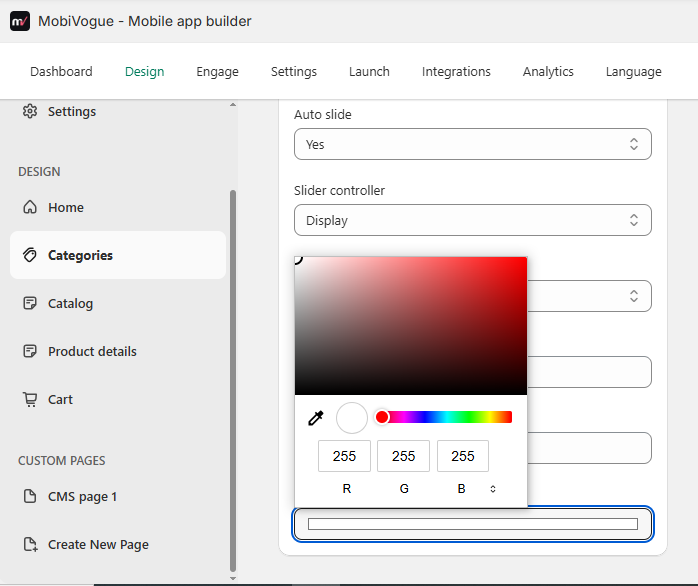Click the Product details page icon
698x586 pixels.
pyautogui.click(x=30, y=351)
